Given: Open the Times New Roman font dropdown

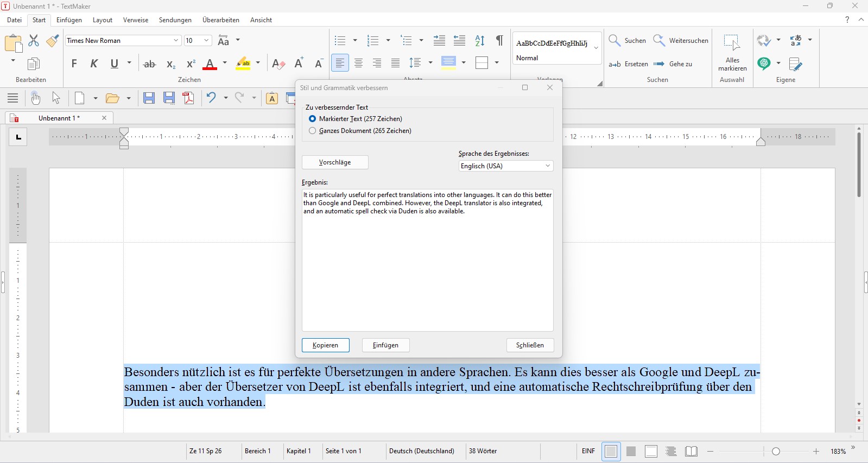Looking at the screenshot, I should click(x=176, y=41).
